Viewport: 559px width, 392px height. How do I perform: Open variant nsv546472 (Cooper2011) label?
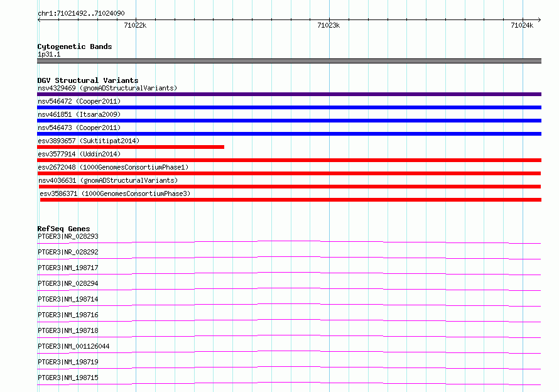(x=79, y=101)
